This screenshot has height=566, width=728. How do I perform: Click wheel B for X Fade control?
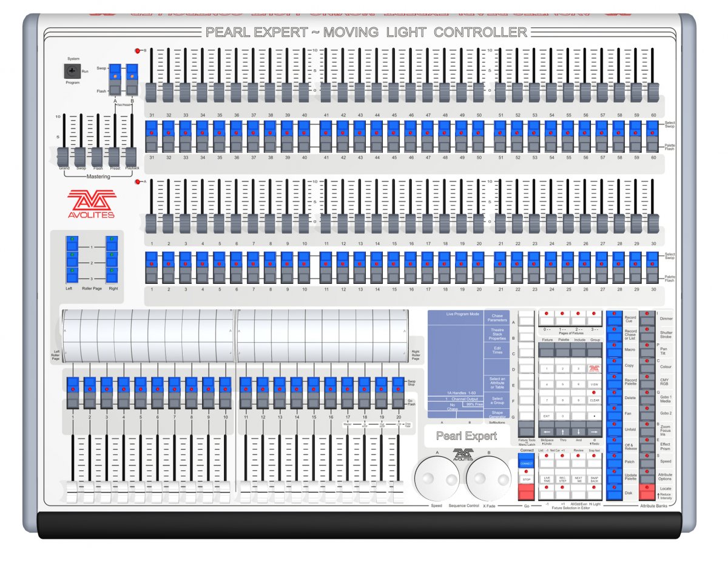coord(489,477)
